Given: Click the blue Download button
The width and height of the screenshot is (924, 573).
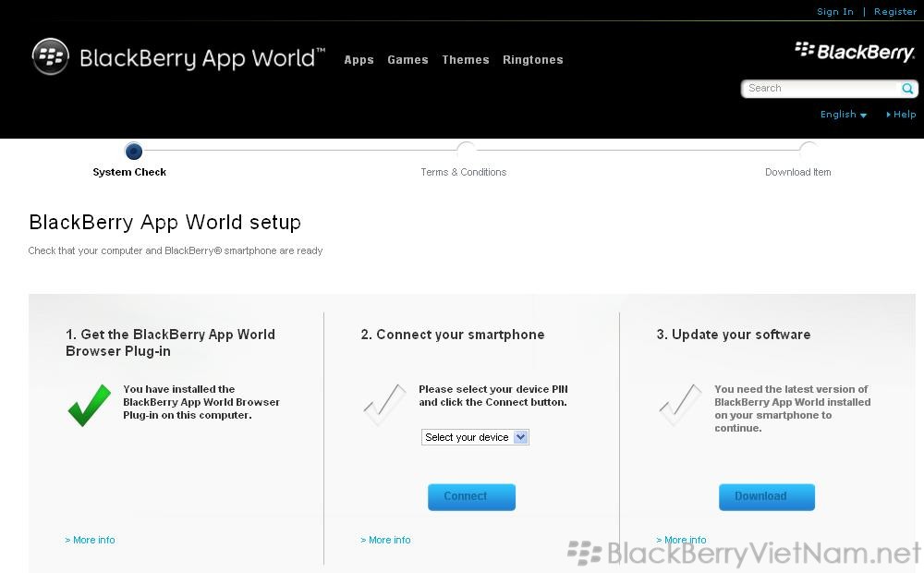Looking at the screenshot, I should coord(767,497).
